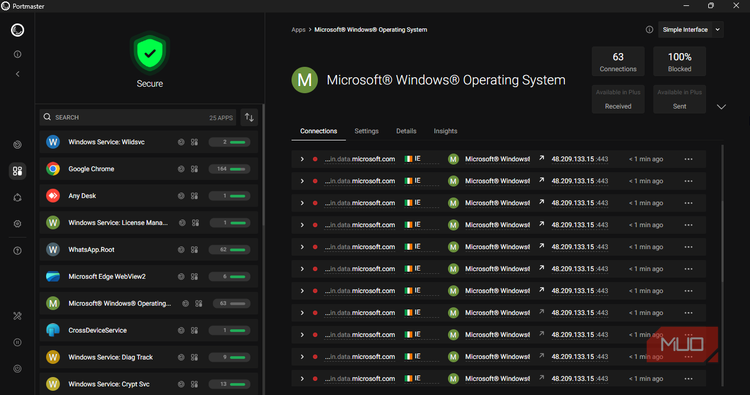Switch to the Insights tab
The image size is (750, 395).
coord(445,131)
